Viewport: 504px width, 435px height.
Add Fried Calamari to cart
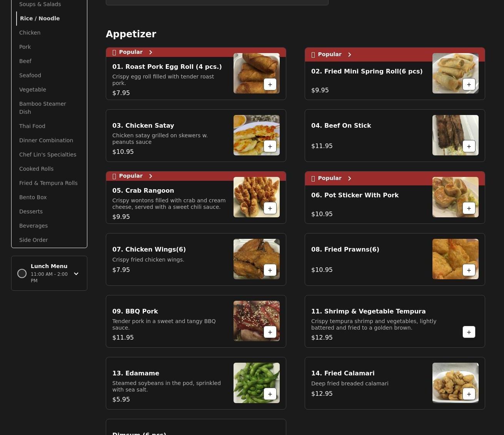click(x=469, y=394)
